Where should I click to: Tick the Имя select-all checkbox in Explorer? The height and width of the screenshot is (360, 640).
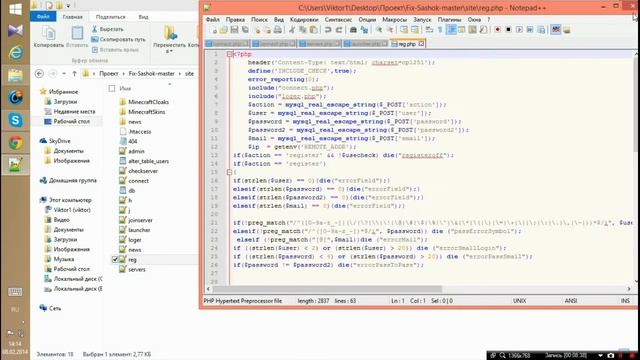112,89
